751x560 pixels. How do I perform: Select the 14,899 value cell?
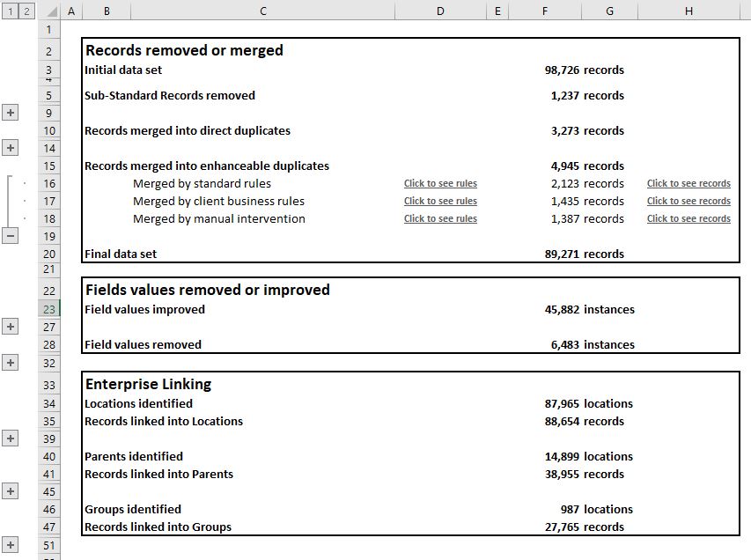click(545, 456)
